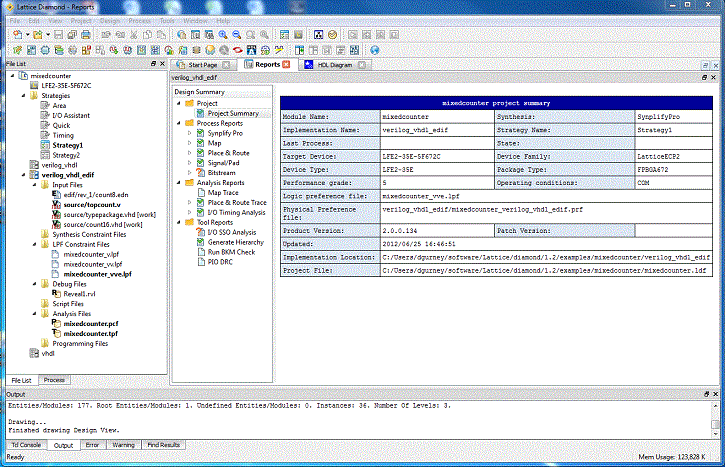Click the Save icon in the toolbar
725x467 pixels.
click(59, 35)
